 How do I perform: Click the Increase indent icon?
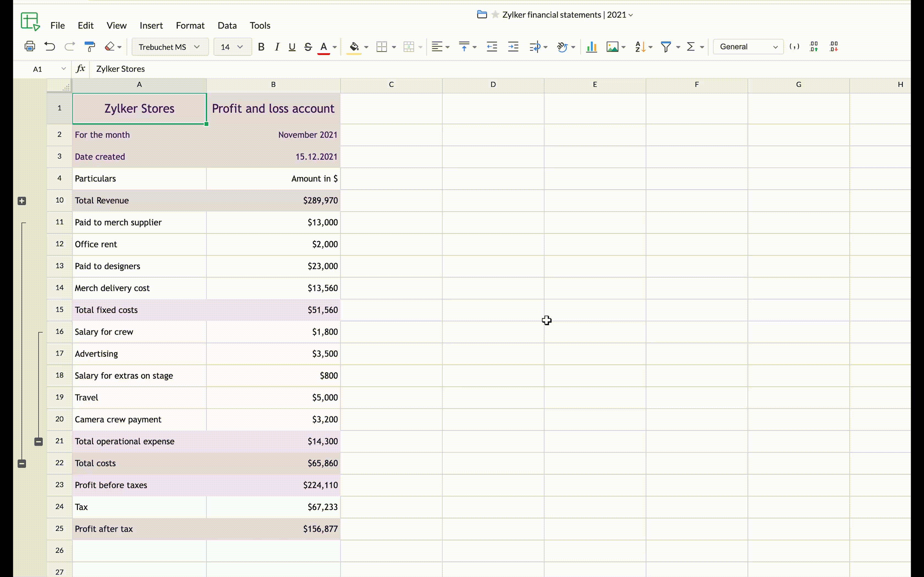point(513,46)
